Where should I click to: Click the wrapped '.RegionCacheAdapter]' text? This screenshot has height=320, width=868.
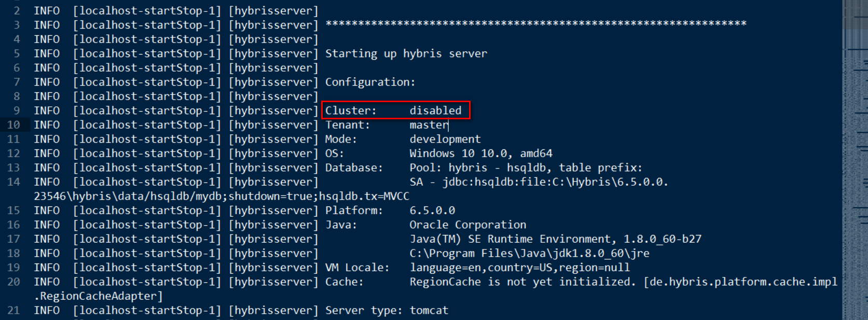point(98,296)
